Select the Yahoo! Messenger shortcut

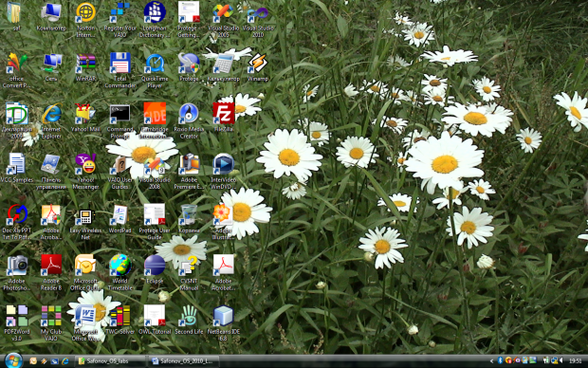(x=85, y=171)
